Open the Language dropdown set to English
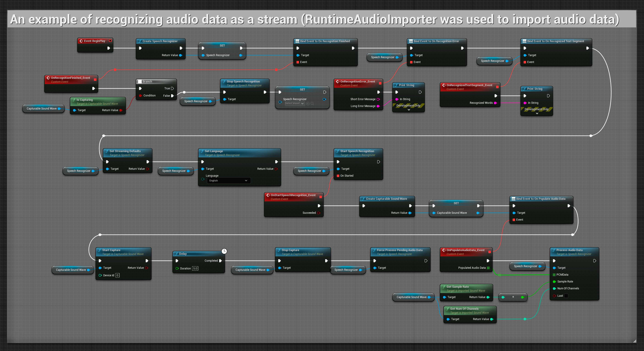 (228, 181)
